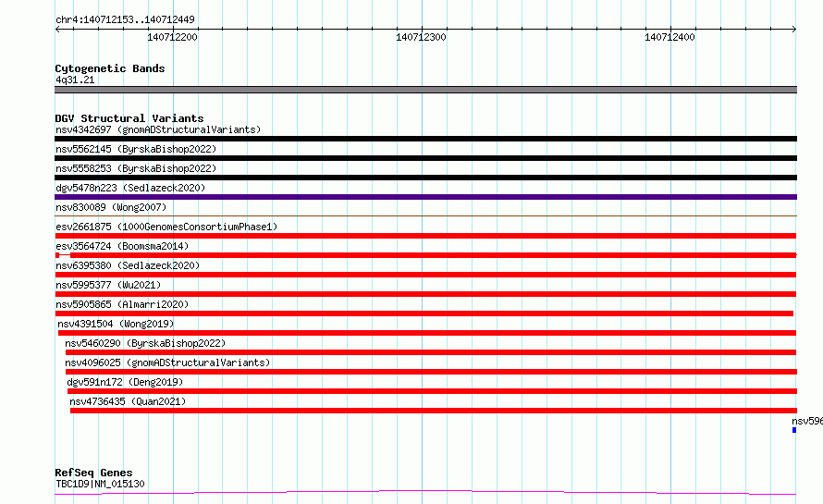The image size is (823, 504).
Task: Open the nsv5558253 ByrskaBishop2022 variant label
Action: point(136,168)
